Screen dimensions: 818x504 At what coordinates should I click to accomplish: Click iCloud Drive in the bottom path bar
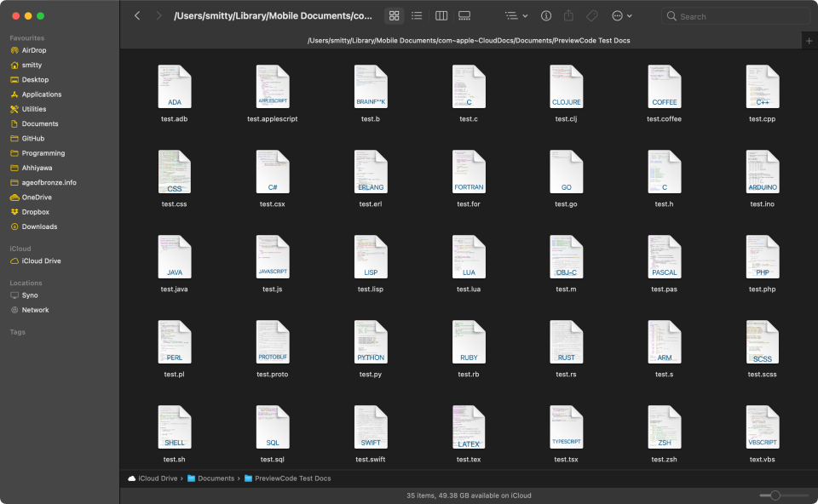pyautogui.click(x=158, y=478)
